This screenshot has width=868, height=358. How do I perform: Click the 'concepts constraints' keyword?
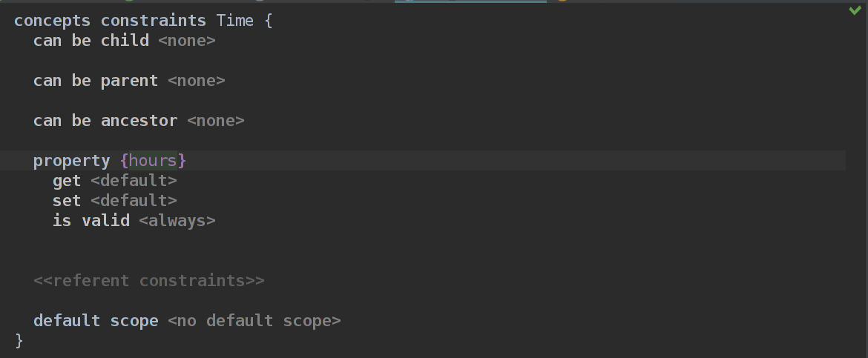pos(110,21)
